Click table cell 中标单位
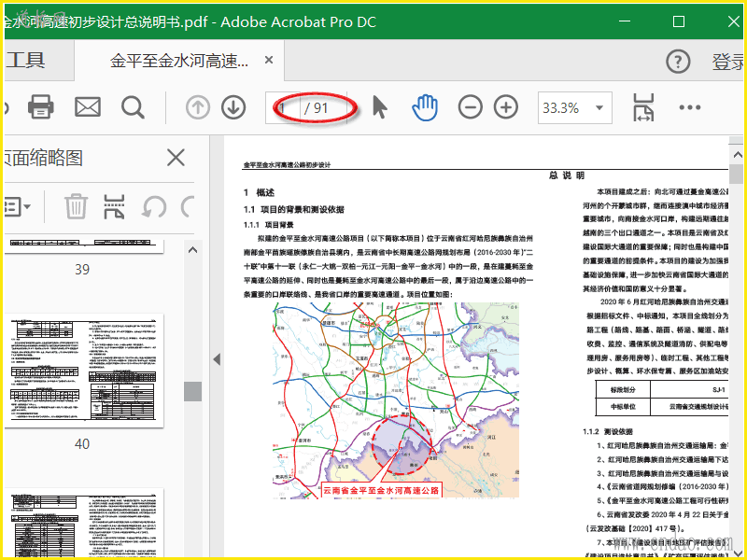 point(623,407)
